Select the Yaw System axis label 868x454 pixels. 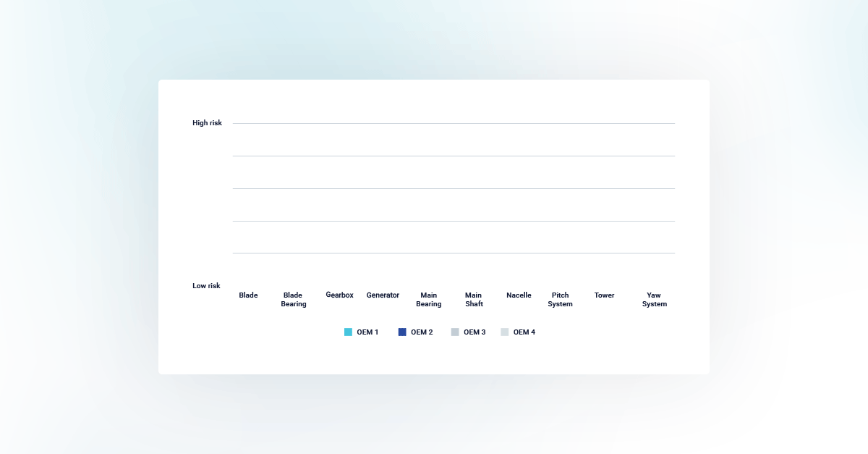click(x=654, y=300)
